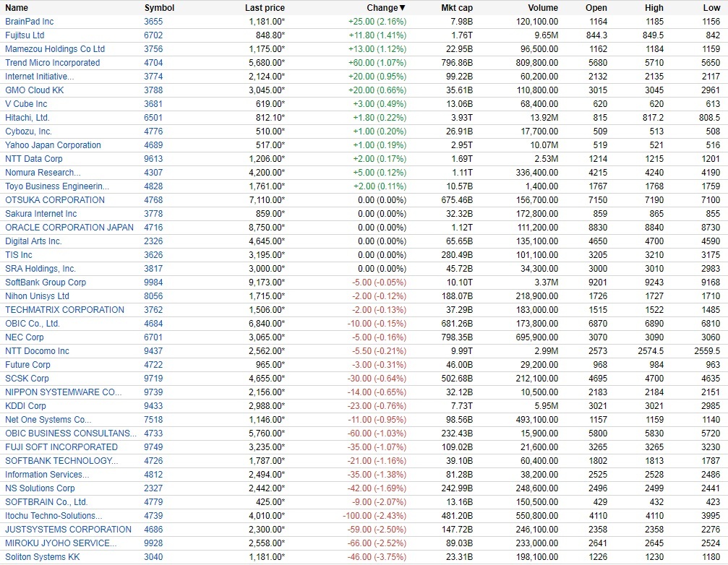The image size is (728, 565).
Task: Open the MIROKU JYOHO SERVICE... link
Action: (61, 543)
